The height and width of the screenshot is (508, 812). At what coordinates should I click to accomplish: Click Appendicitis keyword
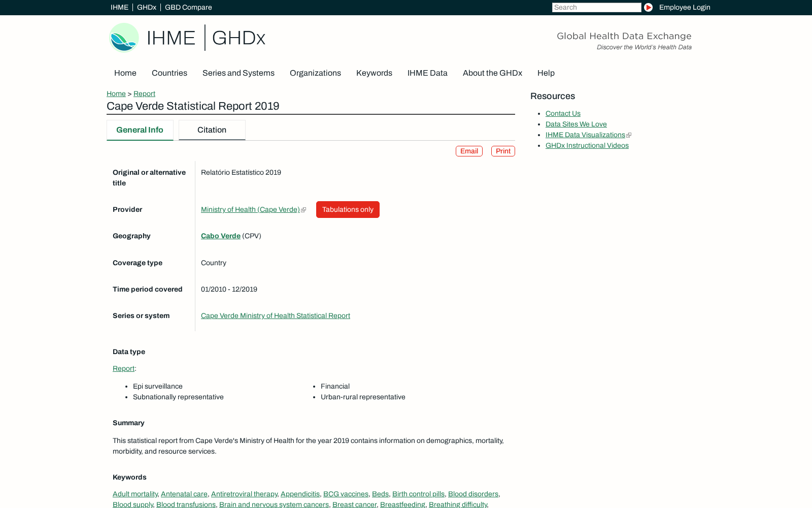coord(300,494)
